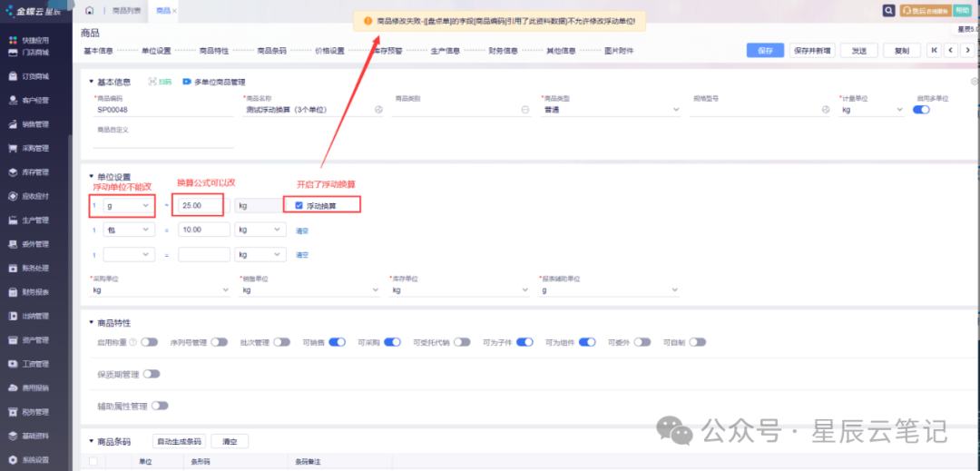Click the 复制 button
Screen dimensions: 980x471
902,51
